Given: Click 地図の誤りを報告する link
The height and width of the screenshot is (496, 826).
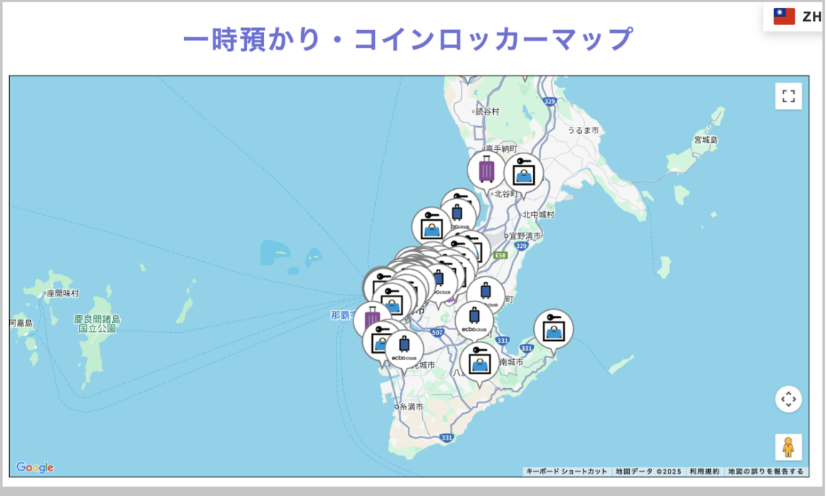Looking at the screenshot, I should coord(765,471).
